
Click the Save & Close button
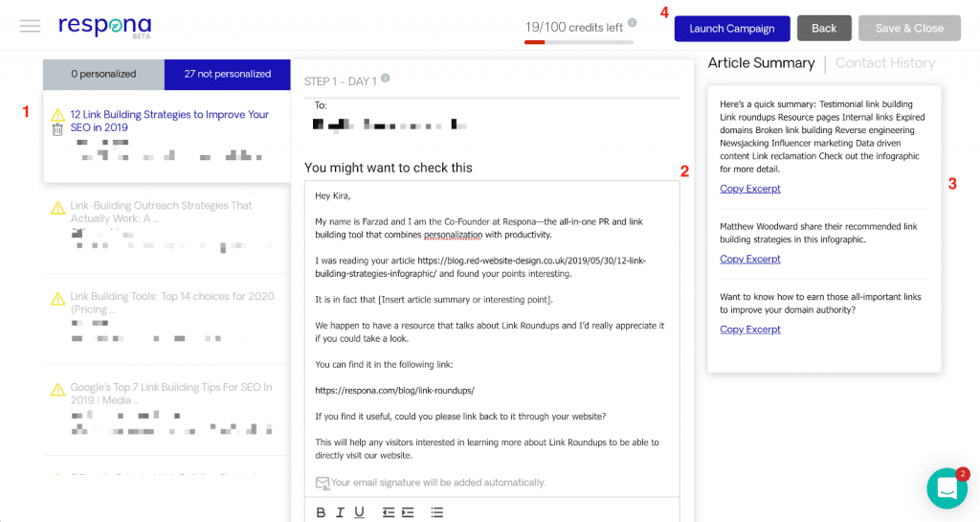909,29
